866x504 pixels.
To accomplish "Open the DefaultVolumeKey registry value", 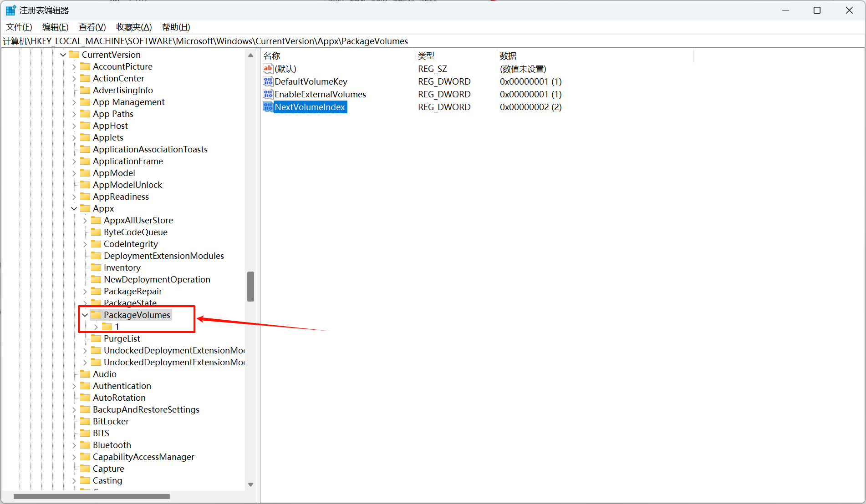I will coord(311,81).
